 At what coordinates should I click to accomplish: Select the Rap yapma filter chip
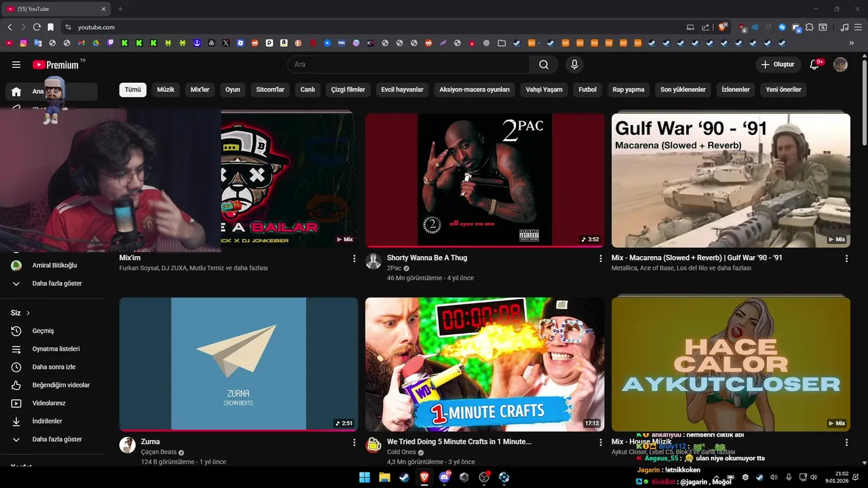tap(629, 89)
